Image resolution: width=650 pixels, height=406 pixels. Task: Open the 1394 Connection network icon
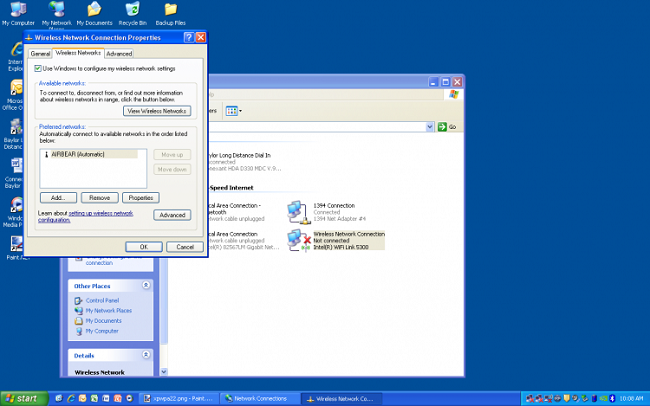297,210
